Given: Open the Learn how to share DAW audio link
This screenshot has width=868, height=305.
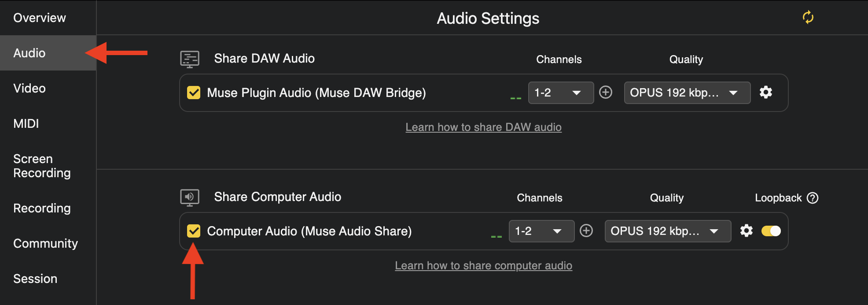Looking at the screenshot, I should (483, 127).
